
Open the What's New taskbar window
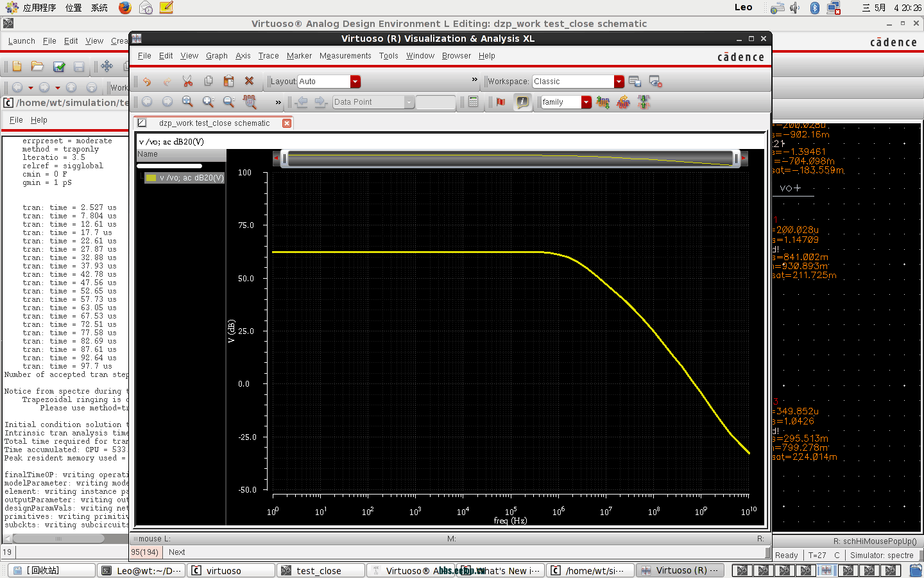(x=501, y=570)
